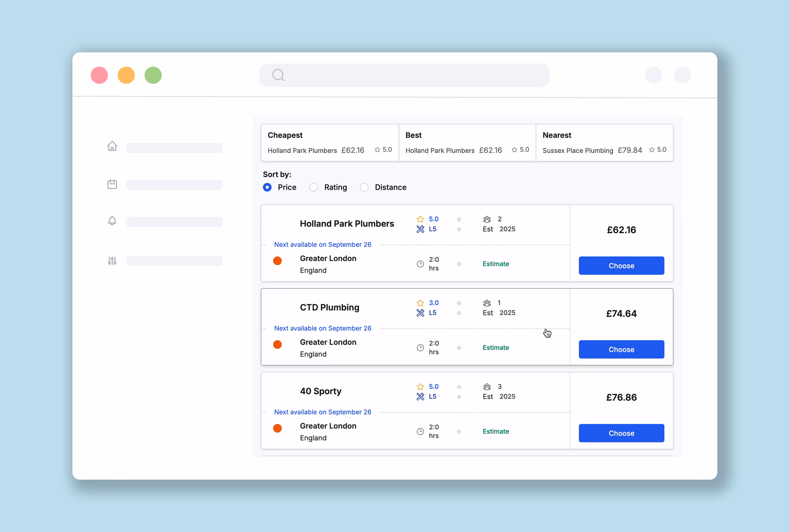
Task: Open the filter sliders icon in sidebar
Action: [x=112, y=261]
